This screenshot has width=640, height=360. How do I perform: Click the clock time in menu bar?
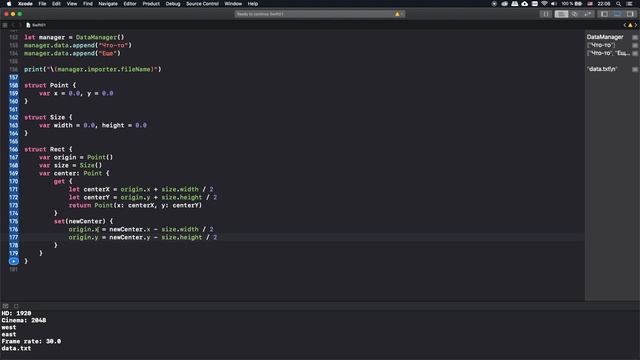click(x=604, y=4)
